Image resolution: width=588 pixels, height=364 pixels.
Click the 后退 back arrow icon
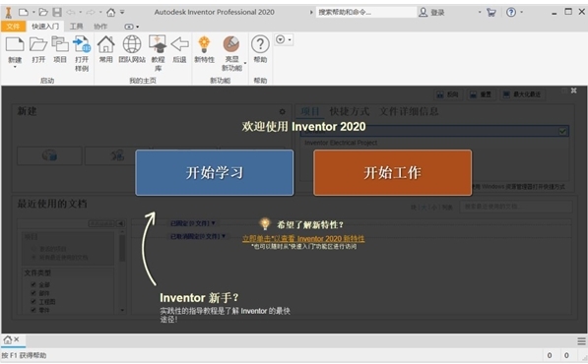pos(179,44)
